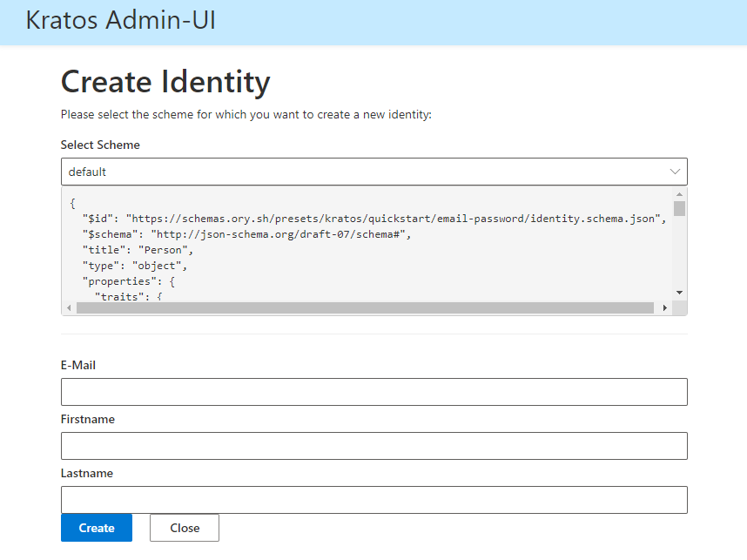Click the schema box scroll-up arrow
The image size is (747, 560).
tap(679, 194)
